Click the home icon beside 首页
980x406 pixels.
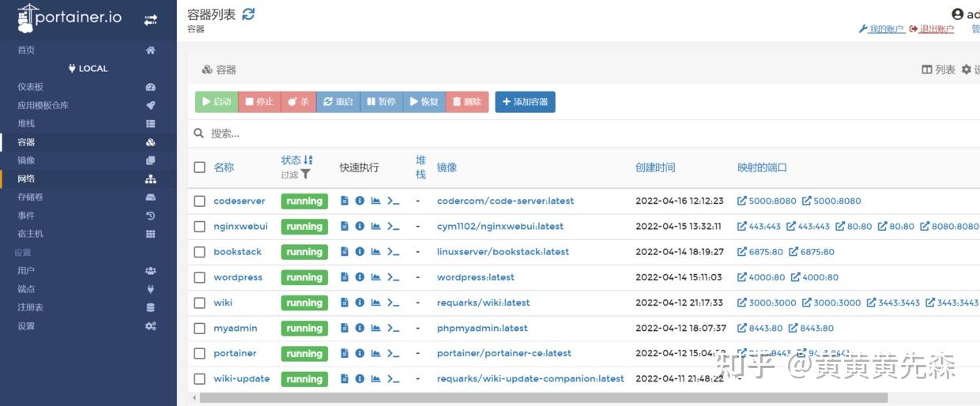(150, 50)
